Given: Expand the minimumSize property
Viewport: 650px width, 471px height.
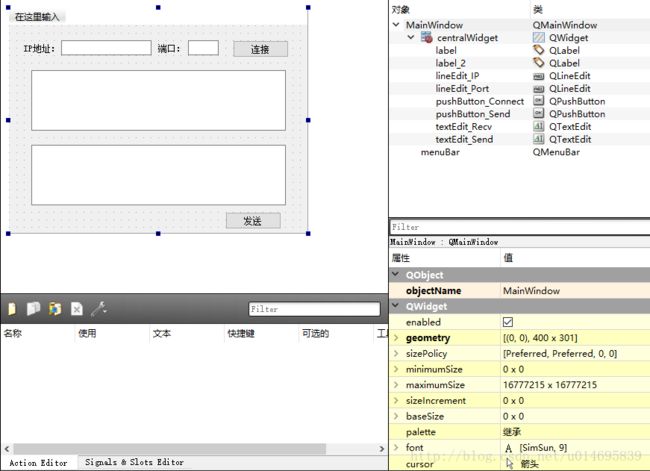Looking at the screenshot, I should 396,369.
